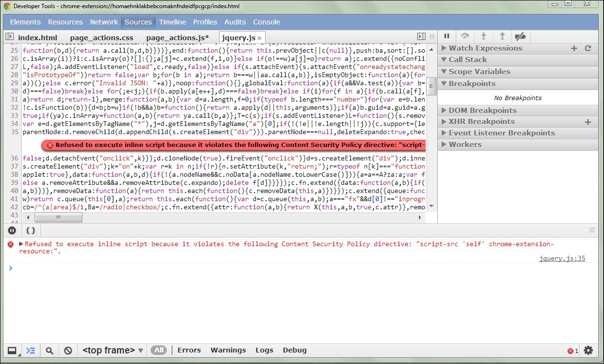Open DevTools settings gear
This screenshot has width=604, height=364.
(589, 351)
